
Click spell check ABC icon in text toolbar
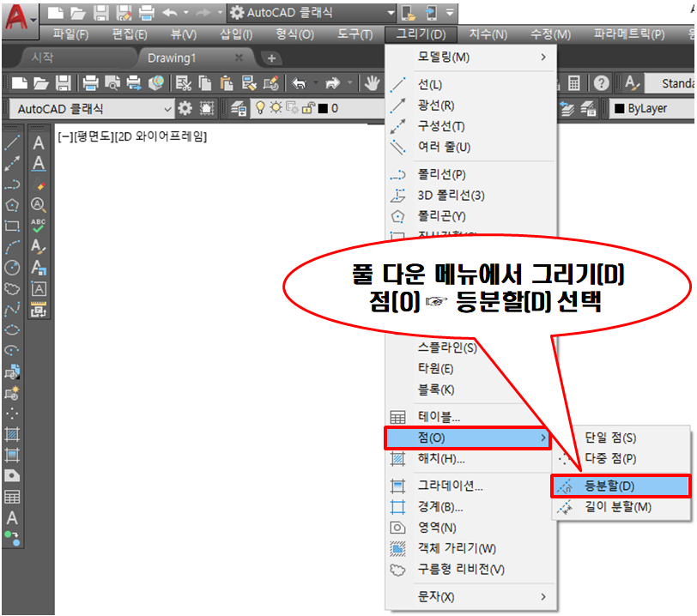(39, 226)
